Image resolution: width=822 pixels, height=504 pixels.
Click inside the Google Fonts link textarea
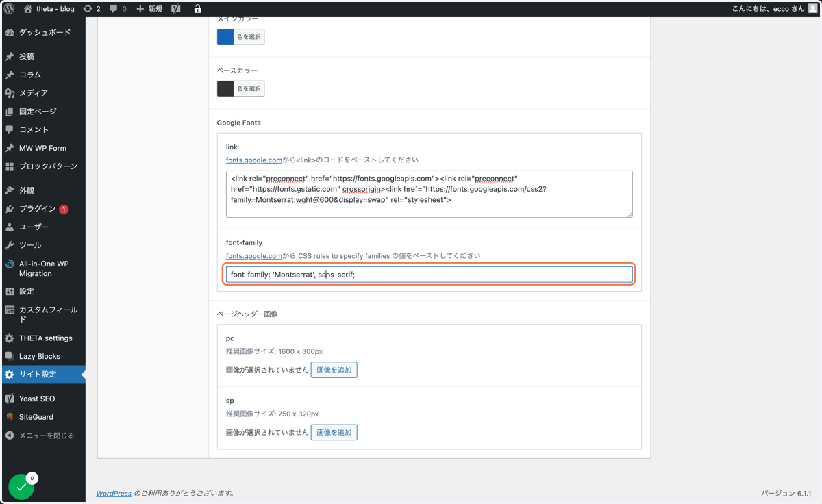click(x=429, y=194)
